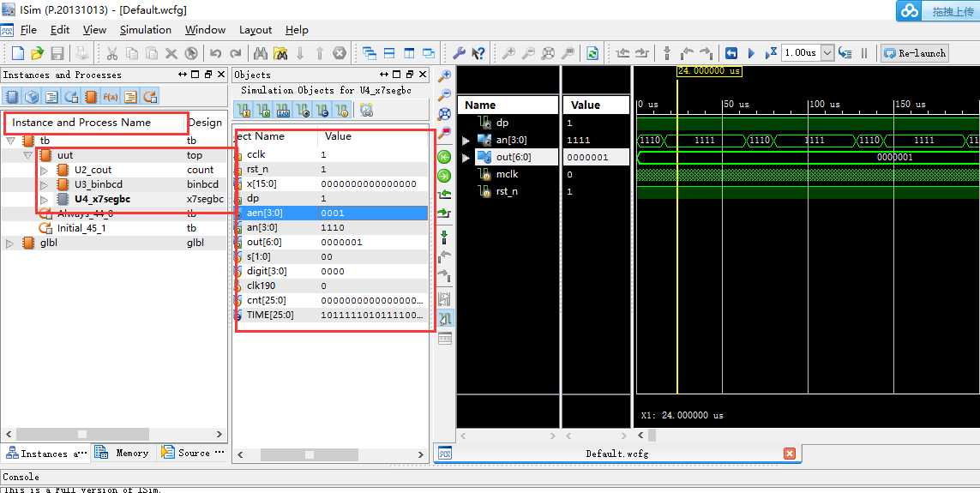This screenshot has width=980, height=493.
Task: Click the Find binoculars icon
Action: (261, 53)
